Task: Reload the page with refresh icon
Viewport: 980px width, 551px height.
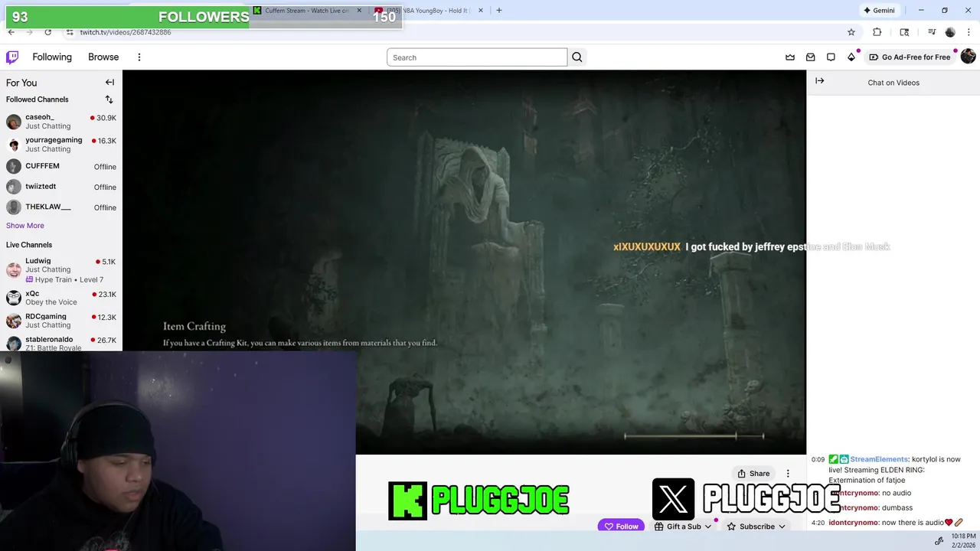Action: [47, 32]
